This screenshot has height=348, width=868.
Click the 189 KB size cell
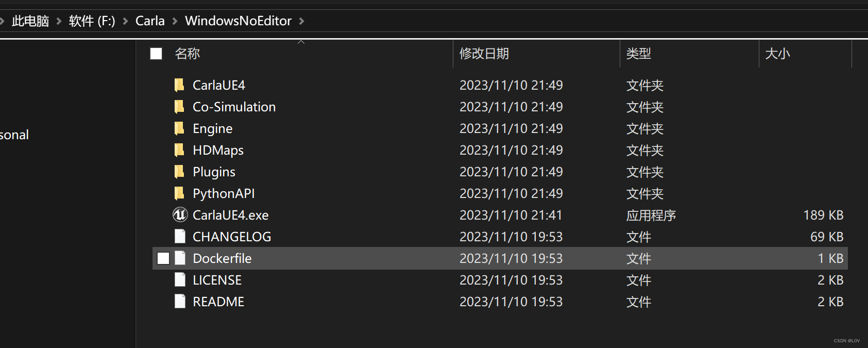coord(823,215)
